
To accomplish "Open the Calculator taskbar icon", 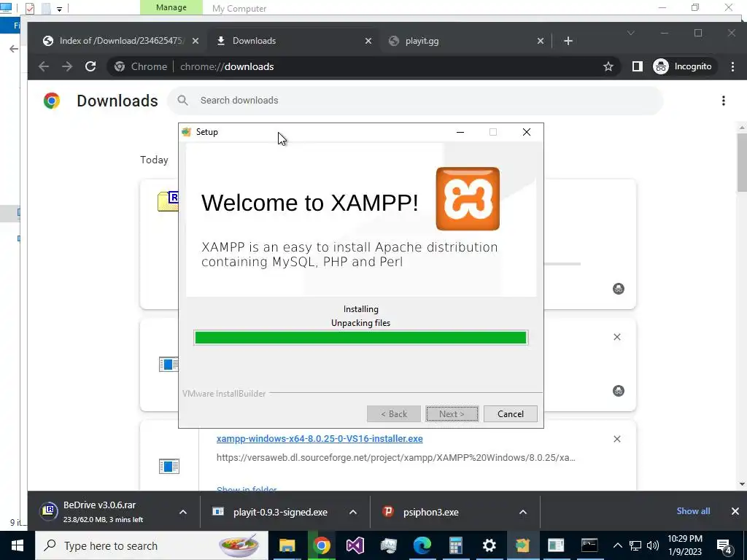I will [456, 545].
